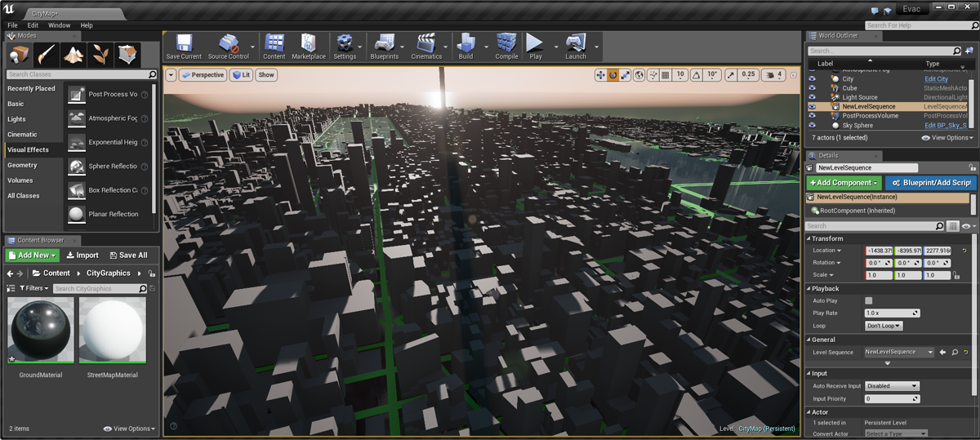980x440 pixels.
Task: Open the File menu
Action: tap(12, 25)
